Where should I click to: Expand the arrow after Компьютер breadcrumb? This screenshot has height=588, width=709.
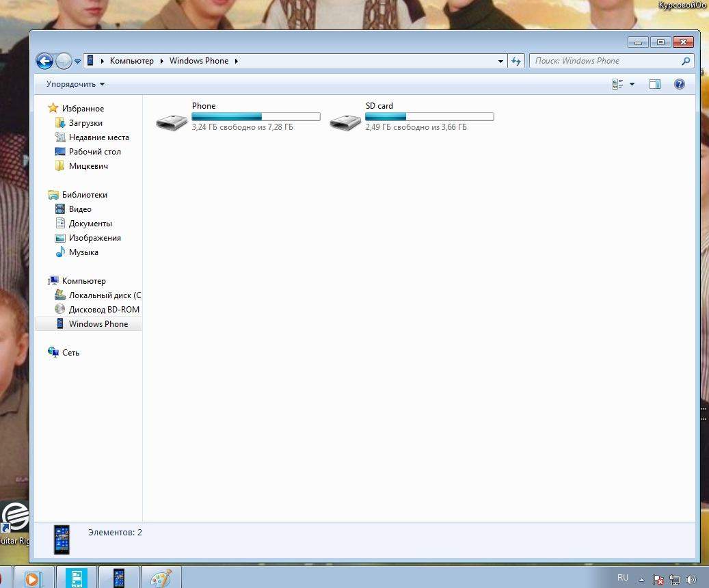[161, 61]
